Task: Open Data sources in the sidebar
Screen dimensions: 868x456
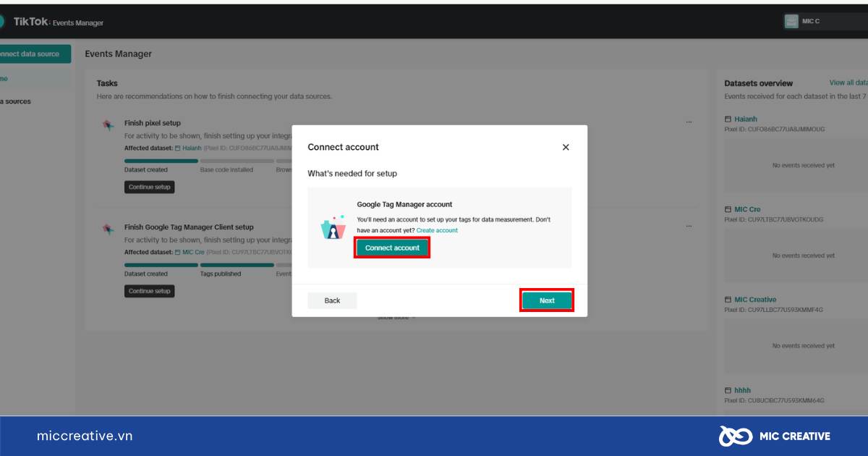Action: pyautogui.click(x=15, y=101)
